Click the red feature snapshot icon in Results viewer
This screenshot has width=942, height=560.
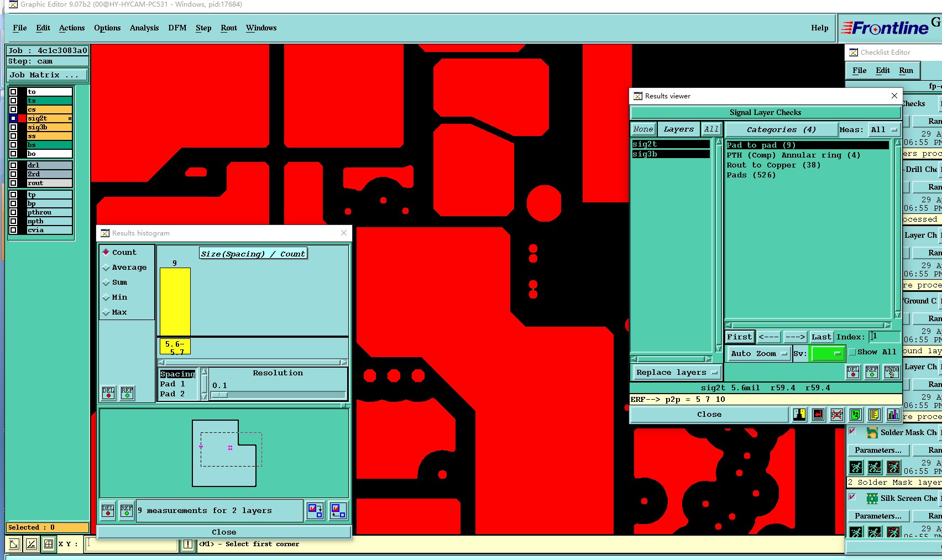[818, 415]
